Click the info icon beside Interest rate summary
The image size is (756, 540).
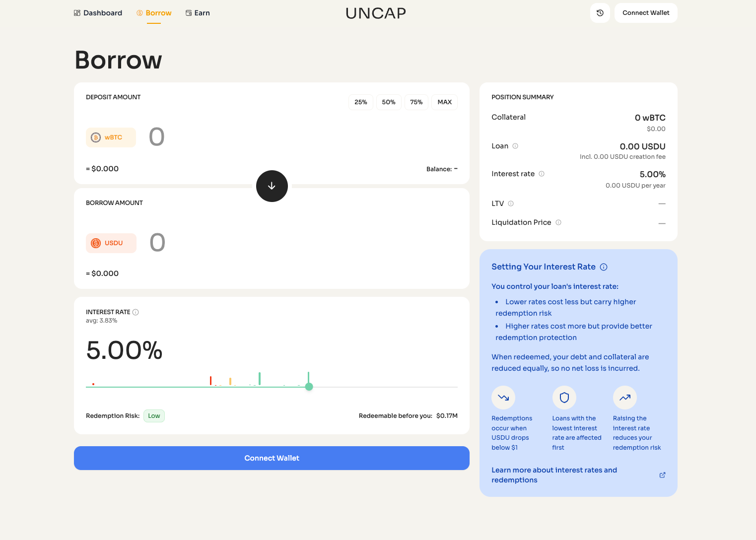542,174
